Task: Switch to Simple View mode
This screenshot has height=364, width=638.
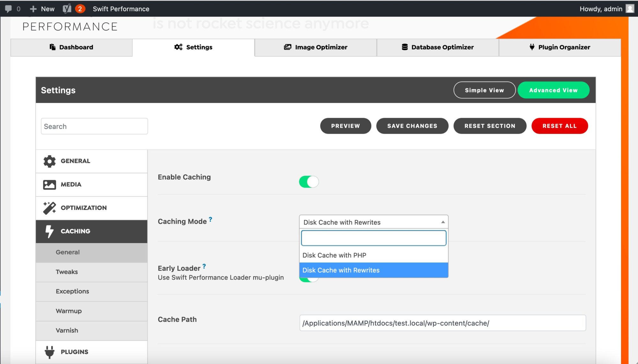Action: click(484, 90)
